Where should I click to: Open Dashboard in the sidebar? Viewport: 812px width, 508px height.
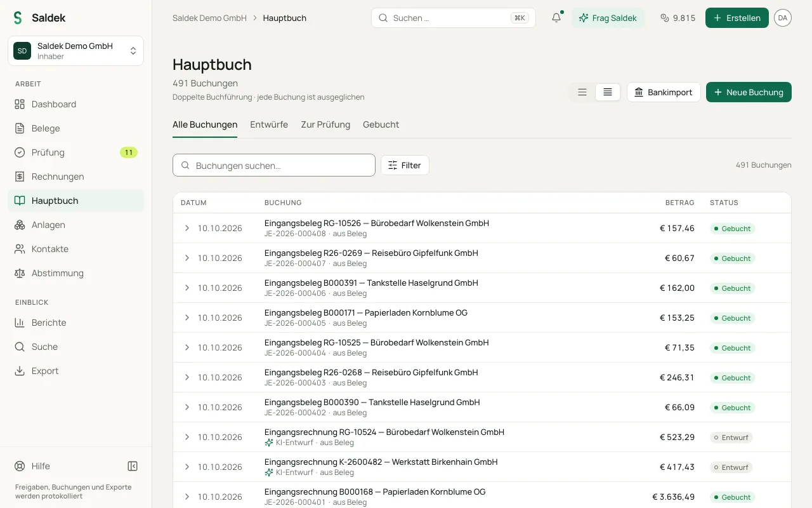(x=75, y=104)
